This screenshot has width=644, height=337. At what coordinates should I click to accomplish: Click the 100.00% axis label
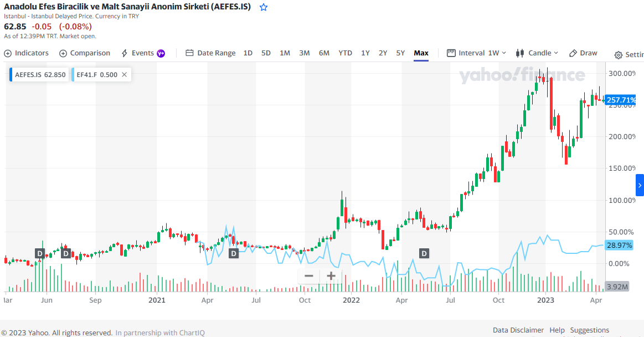click(x=622, y=200)
